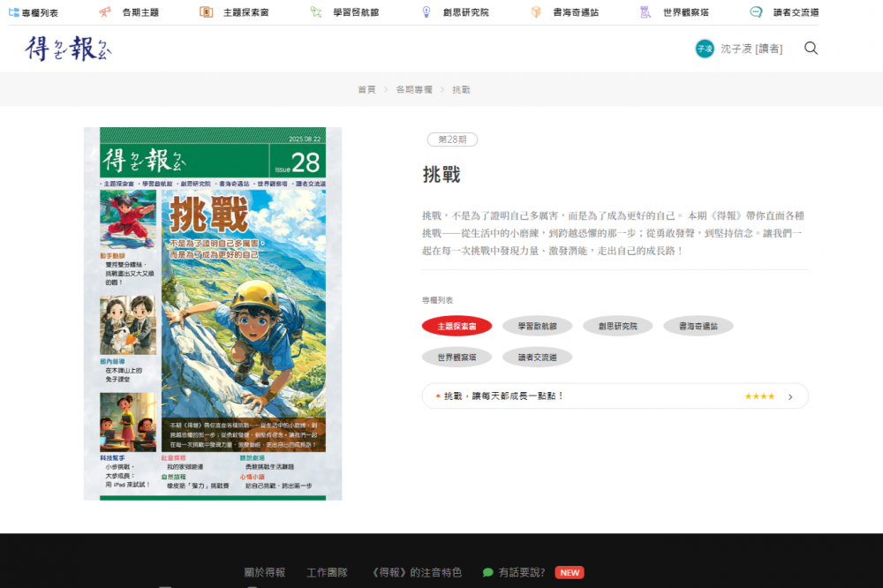Viewport: 883px width, 588px height.
Task: Select the 學習啟航艙 column pill
Action: [537, 326]
